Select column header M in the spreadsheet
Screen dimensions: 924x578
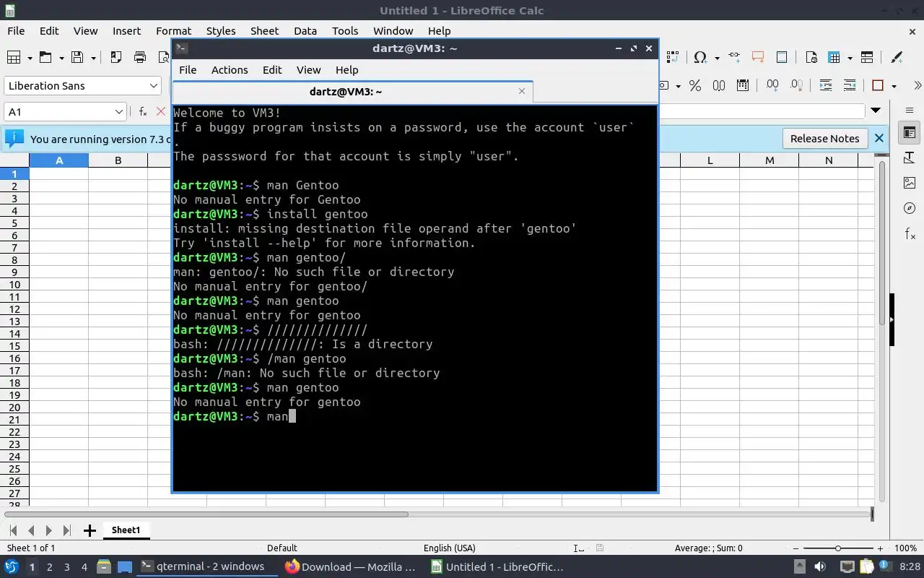tap(770, 160)
